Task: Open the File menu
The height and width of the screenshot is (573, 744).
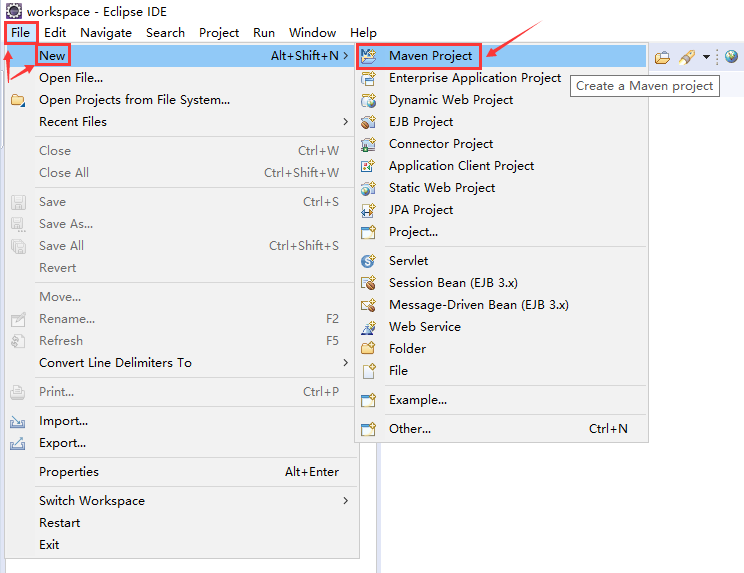Action: (x=20, y=33)
